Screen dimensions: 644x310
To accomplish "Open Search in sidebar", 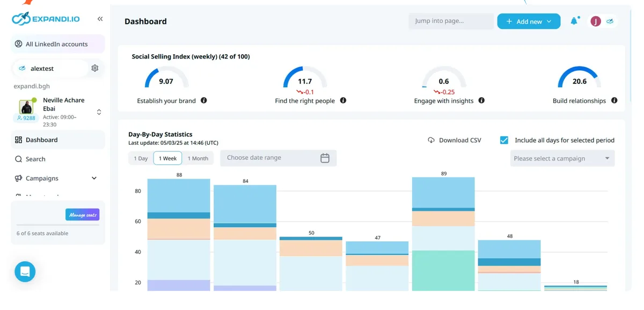I will [x=58, y=159].
